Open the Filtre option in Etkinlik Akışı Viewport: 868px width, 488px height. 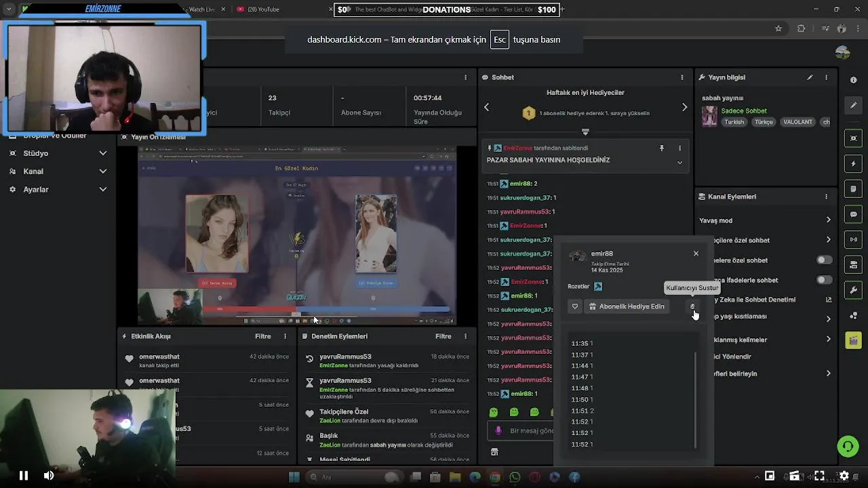[263, 336]
